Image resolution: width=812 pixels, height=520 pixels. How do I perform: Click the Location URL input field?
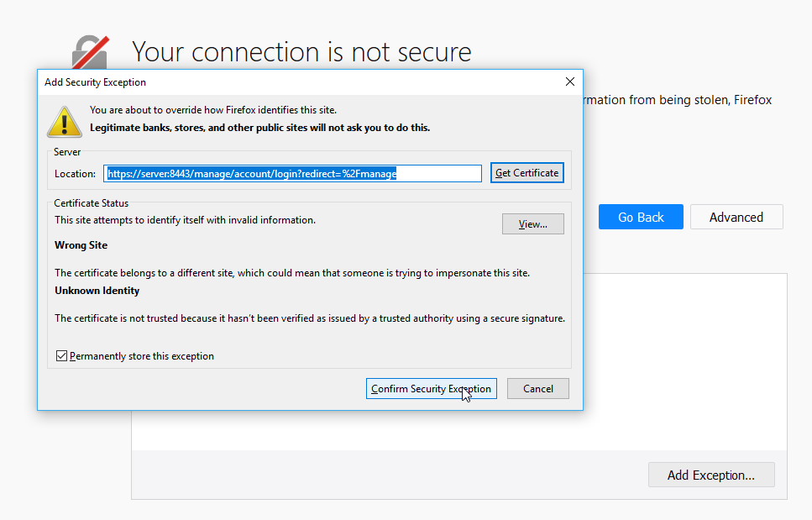[x=292, y=174]
